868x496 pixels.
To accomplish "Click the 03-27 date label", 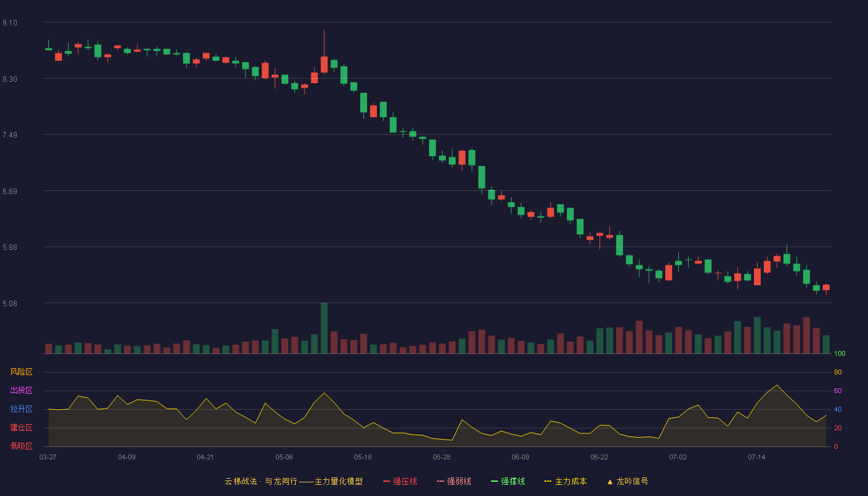I will tap(48, 457).
